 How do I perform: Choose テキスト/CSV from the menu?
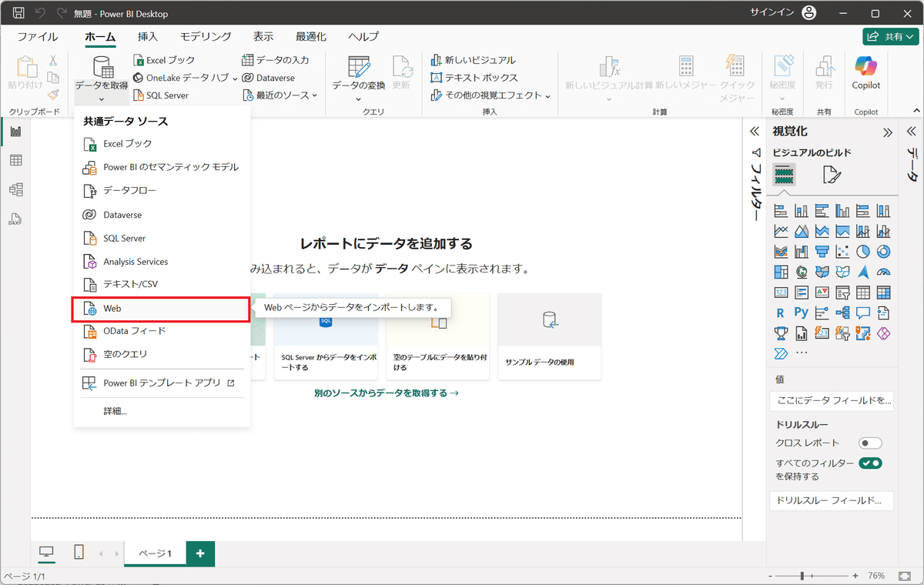pyautogui.click(x=162, y=284)
